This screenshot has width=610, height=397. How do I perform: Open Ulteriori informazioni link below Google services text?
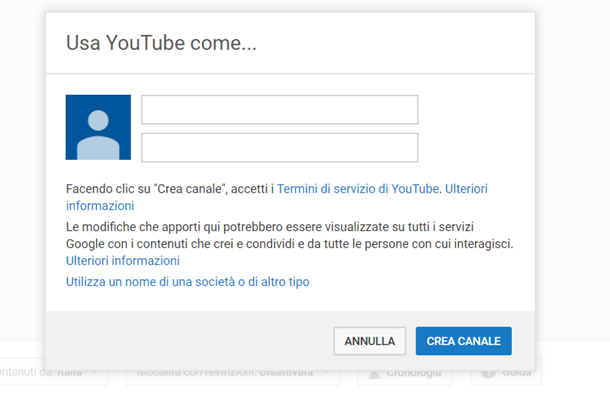pyautogui.click(x=123, y=261)
